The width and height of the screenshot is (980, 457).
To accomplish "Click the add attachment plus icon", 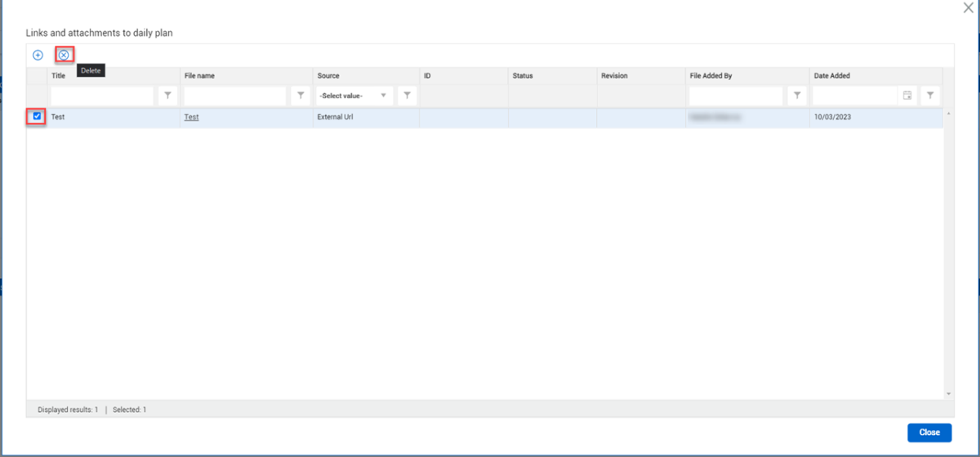I will click(38, 55).
